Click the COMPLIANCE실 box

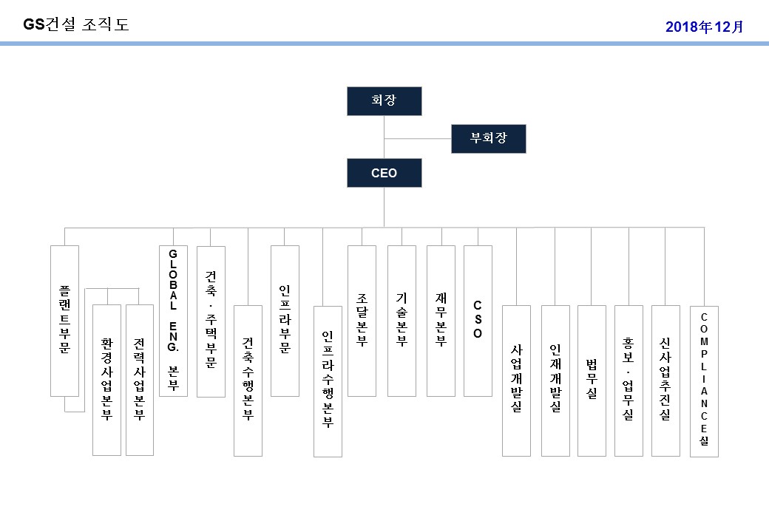click(x=704, y=381)
